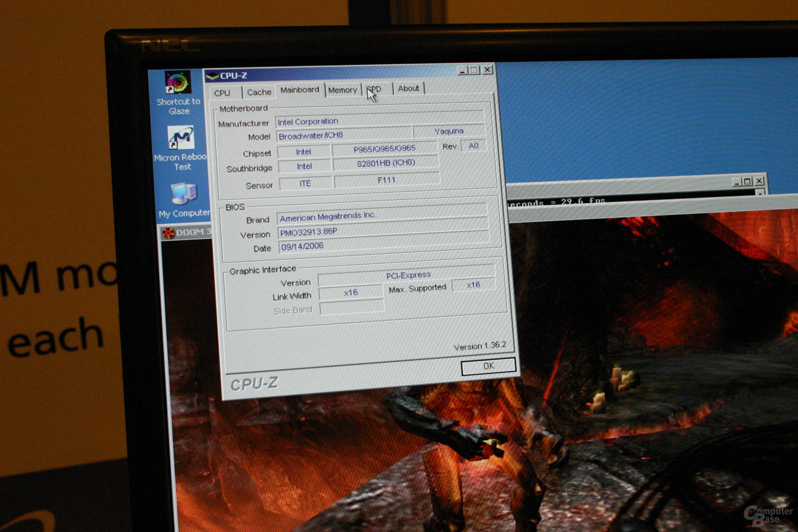Click the Max. Supported label
Screen dimensions: 798x532
pos(417,289)
